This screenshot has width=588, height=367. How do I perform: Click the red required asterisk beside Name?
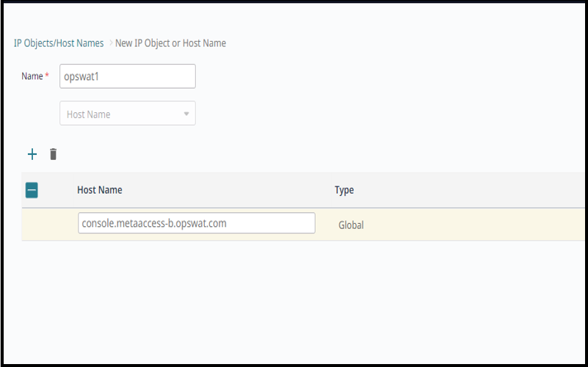(47, 76)
